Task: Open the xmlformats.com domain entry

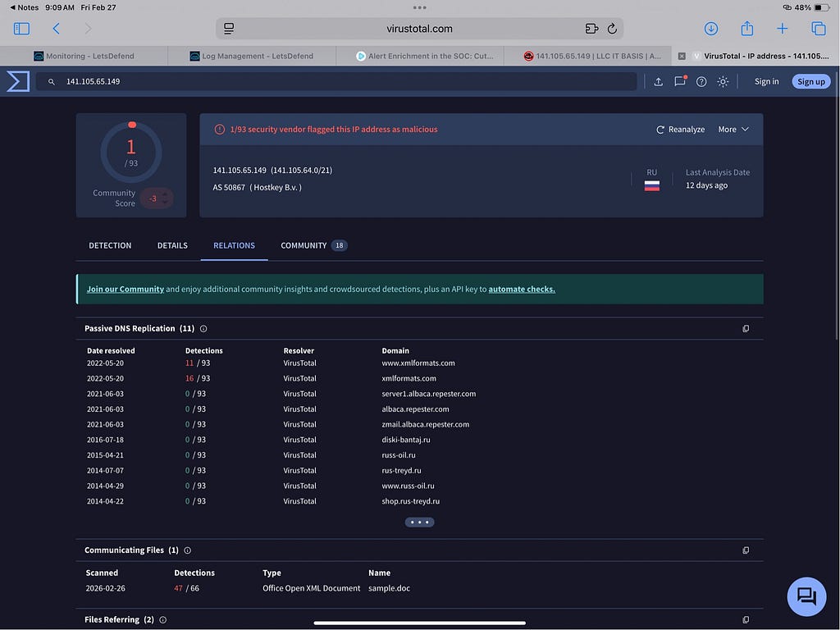Action: coord(409,379)
